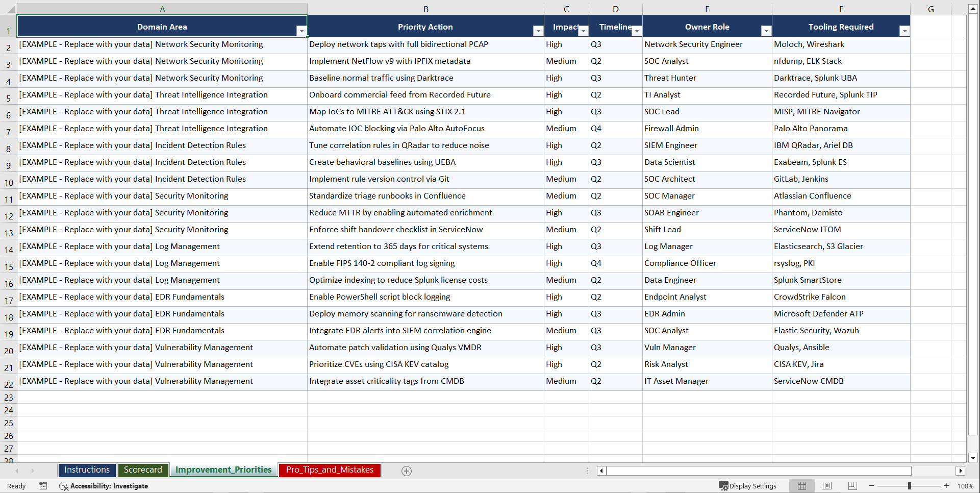Click the 100% zoom level indicator

(966, 486)
